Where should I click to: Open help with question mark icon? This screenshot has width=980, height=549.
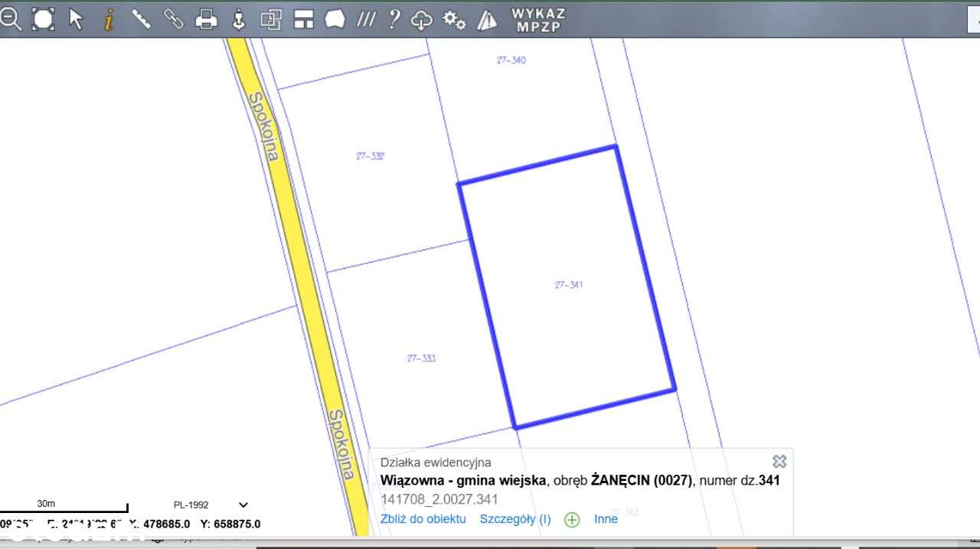(394, 19)
